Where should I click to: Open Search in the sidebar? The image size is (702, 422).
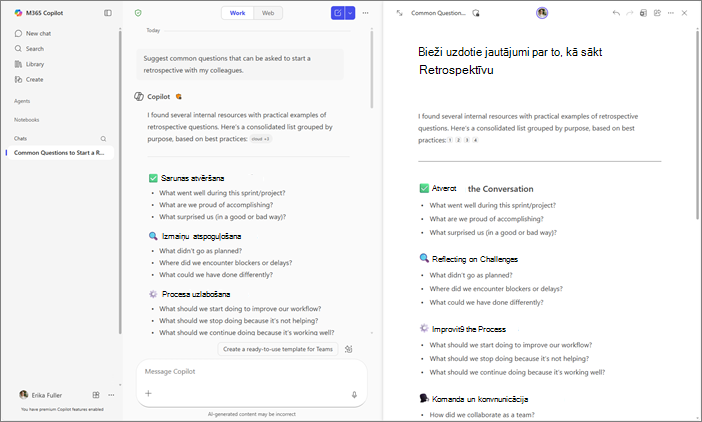pyautogui.click(x=30, y=48)
